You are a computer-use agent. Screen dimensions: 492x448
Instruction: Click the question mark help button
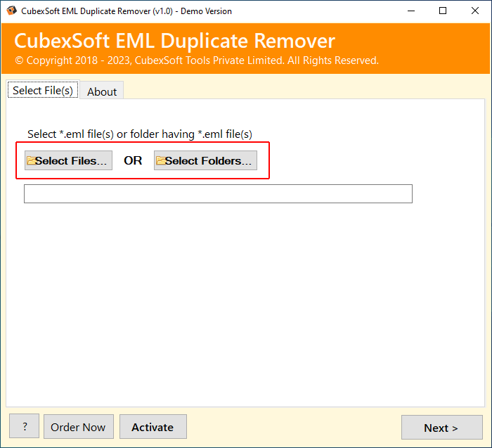(x=24, y=426)
